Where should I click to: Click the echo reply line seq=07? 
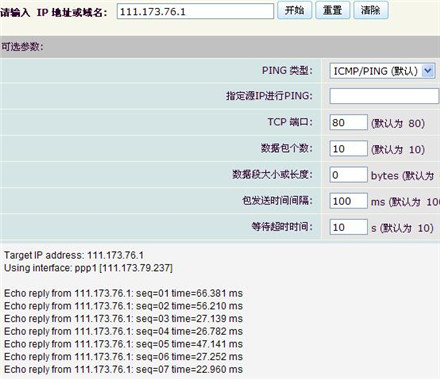coord(123,369)
